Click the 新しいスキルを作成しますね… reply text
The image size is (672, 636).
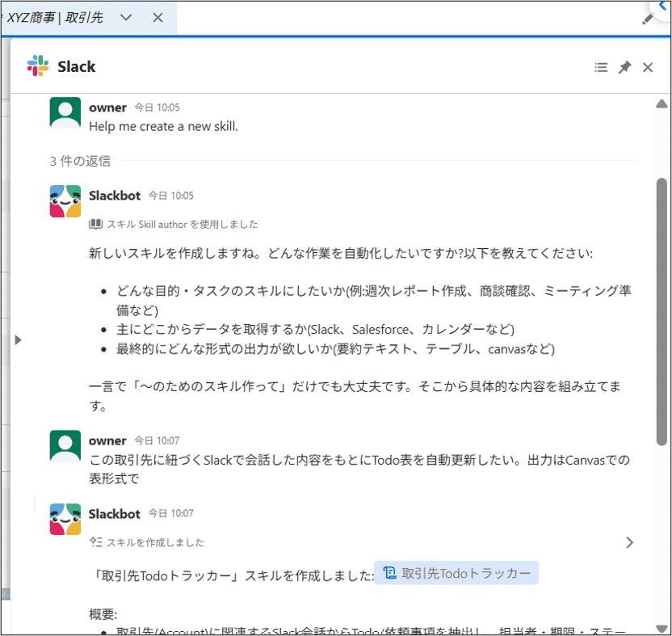click(x=341, y=253)
